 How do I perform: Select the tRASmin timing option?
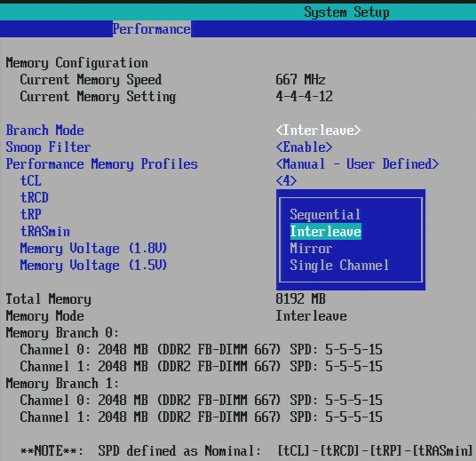[x=45, y=232]
